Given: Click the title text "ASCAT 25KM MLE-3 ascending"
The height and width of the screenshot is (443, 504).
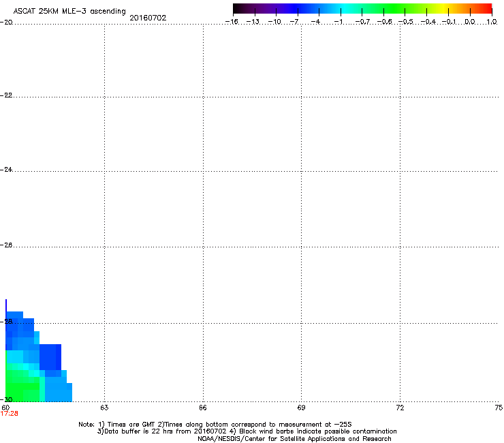Looking at the screenshot, I should (69, 12).
